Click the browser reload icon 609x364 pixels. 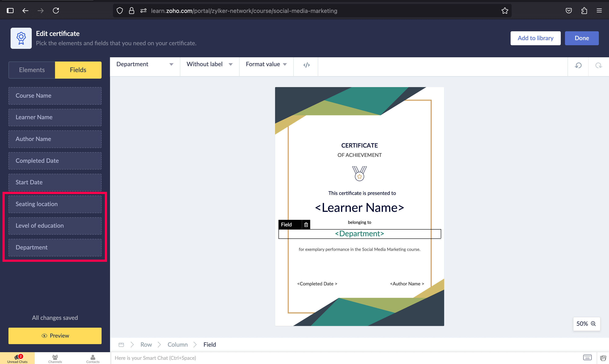click(56, 11)
